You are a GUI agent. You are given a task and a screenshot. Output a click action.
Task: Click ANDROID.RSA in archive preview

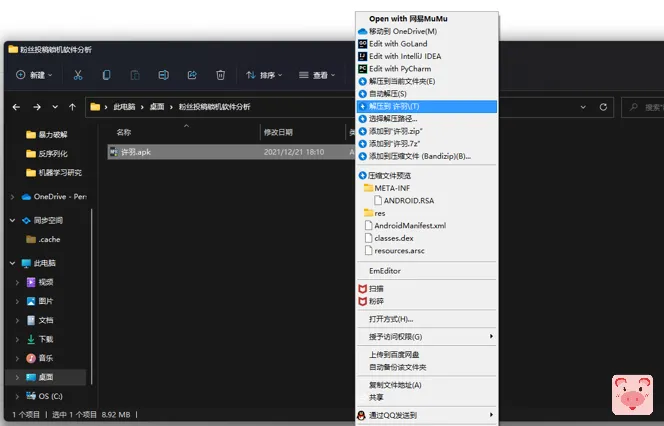(x=404, y=201)
